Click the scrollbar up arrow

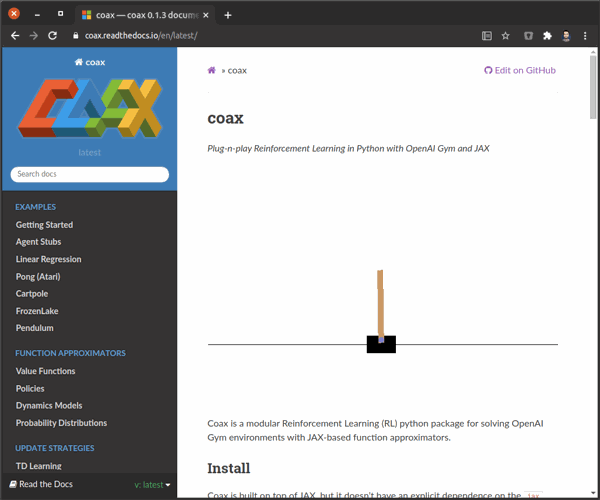(x=593, y=51)
